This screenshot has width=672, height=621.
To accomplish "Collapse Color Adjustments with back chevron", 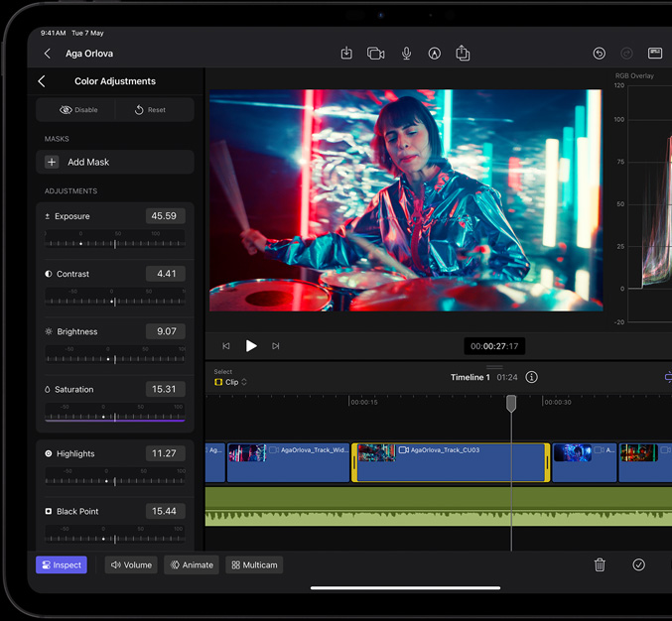I will pos(42,81).
